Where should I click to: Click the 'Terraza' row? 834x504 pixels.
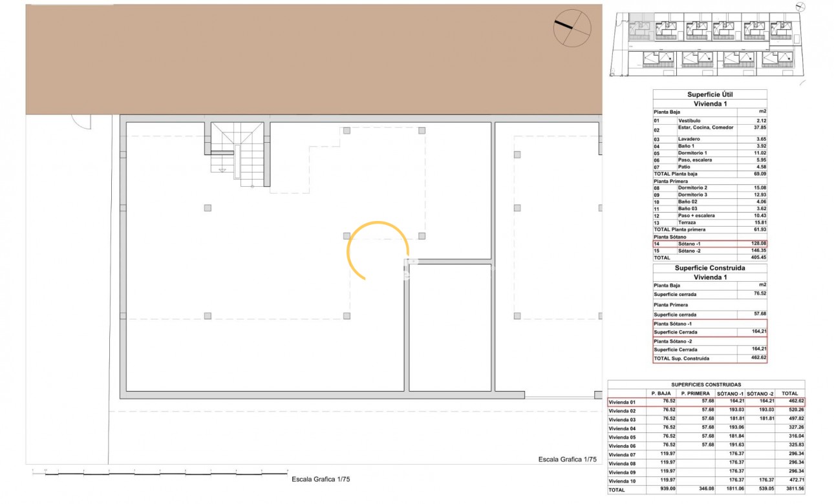(x=710, y=222)
